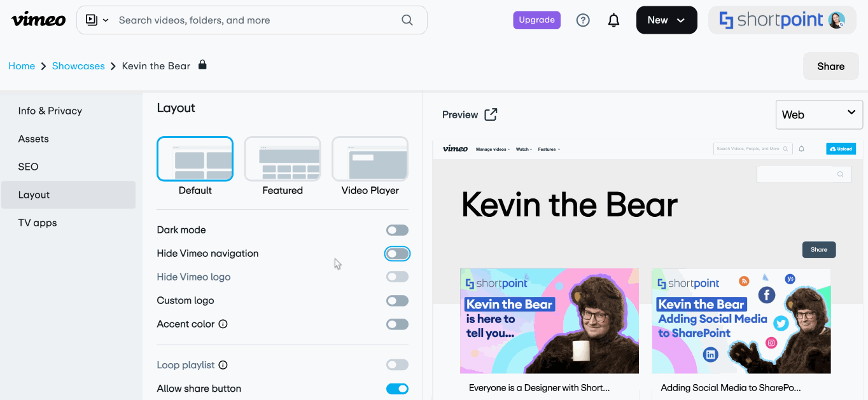868x400 pixels.
Task: Expand the Watch menu in preview
Action: pyautogui.click(x=524, y=149)
